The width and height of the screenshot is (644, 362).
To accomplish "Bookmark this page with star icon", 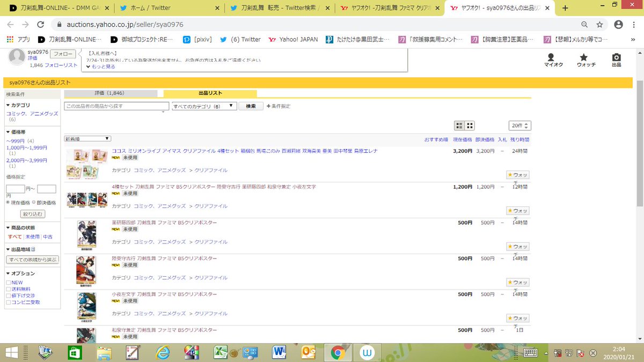I will coord(599,25).
